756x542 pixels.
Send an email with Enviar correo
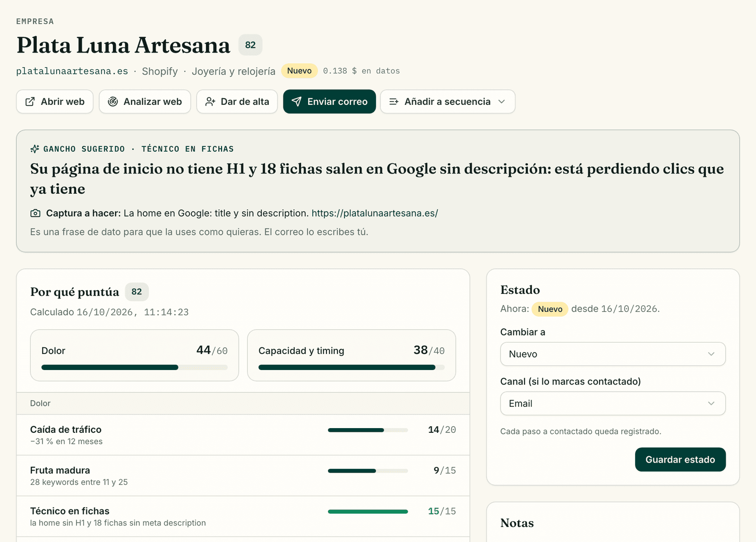(x=329, y=102)
